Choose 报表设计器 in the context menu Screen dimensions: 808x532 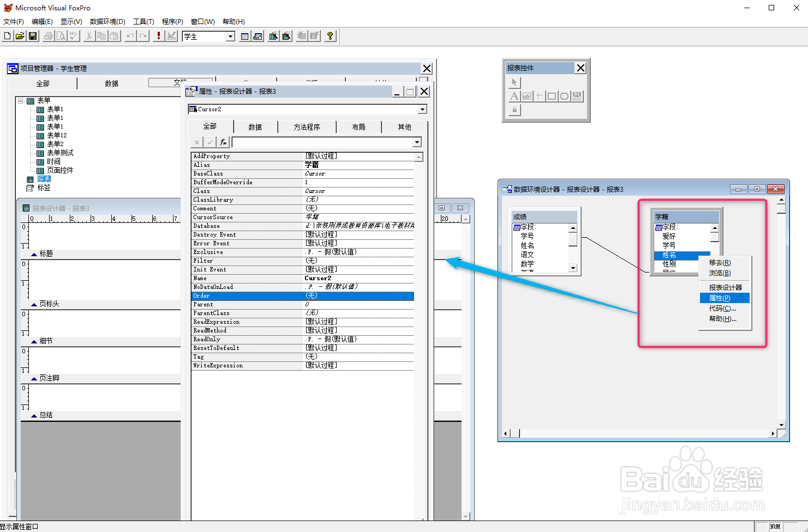click(725, 287)
